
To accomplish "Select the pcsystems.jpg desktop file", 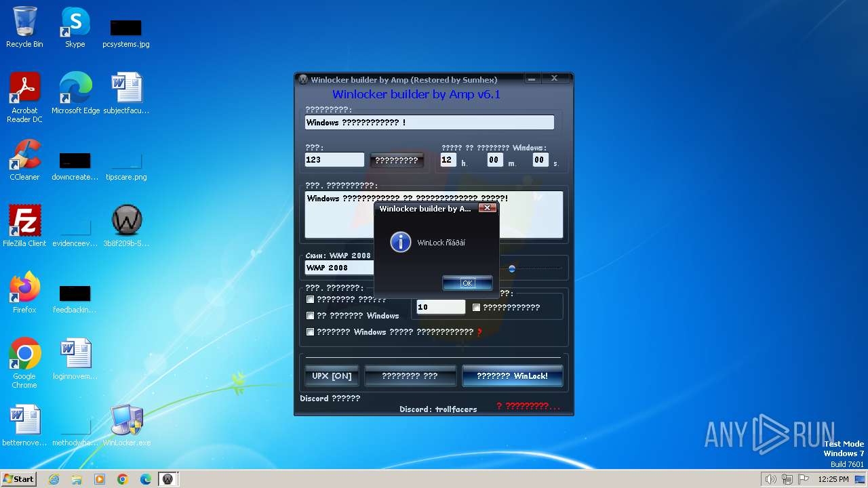I will pos(126,33).
